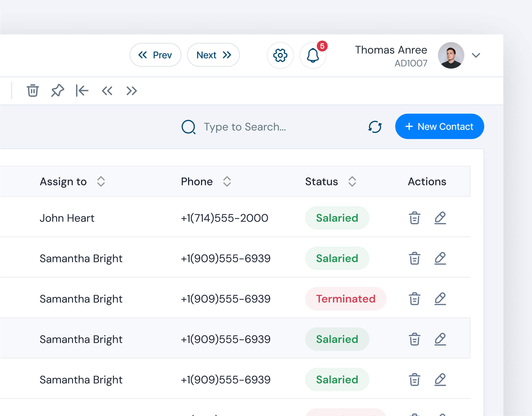Click inside the Type to Search field
The width and height of the screenshot is (532, 416).
245,127
